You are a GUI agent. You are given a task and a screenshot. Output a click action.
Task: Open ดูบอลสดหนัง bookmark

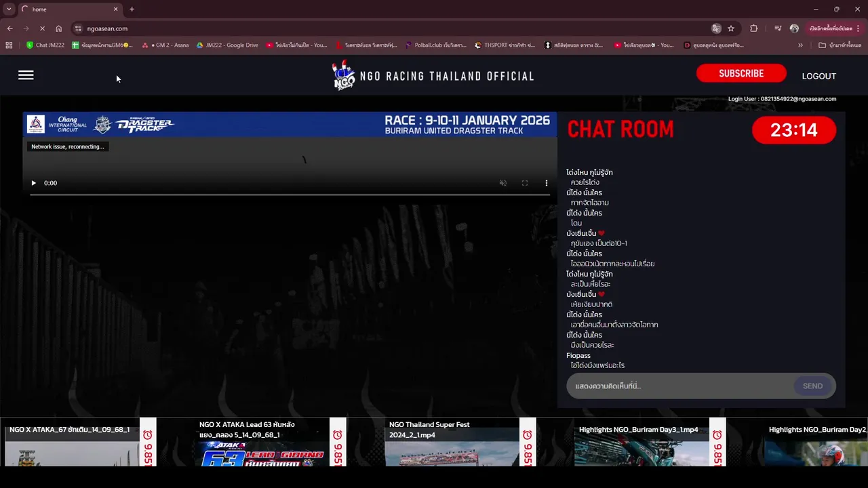tap(713, 45)
